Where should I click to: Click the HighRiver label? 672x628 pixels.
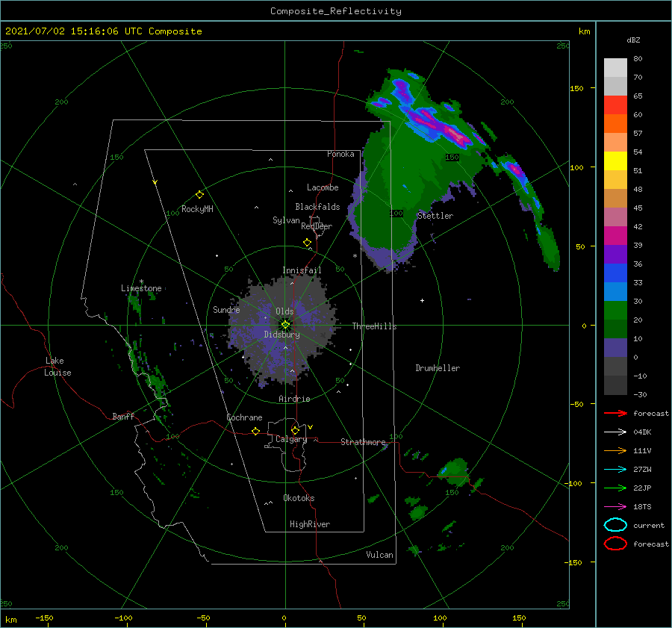coord(310,524)
